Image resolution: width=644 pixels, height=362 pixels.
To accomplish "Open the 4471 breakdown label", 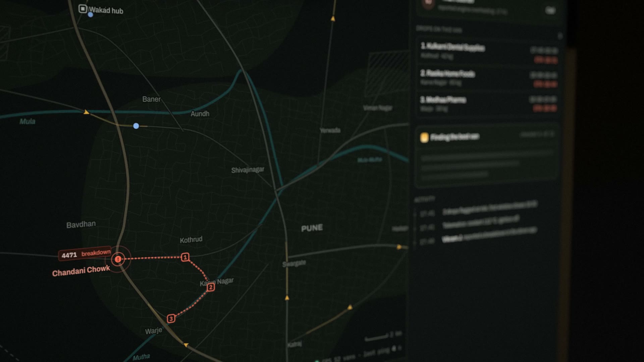I will (85, 254).
